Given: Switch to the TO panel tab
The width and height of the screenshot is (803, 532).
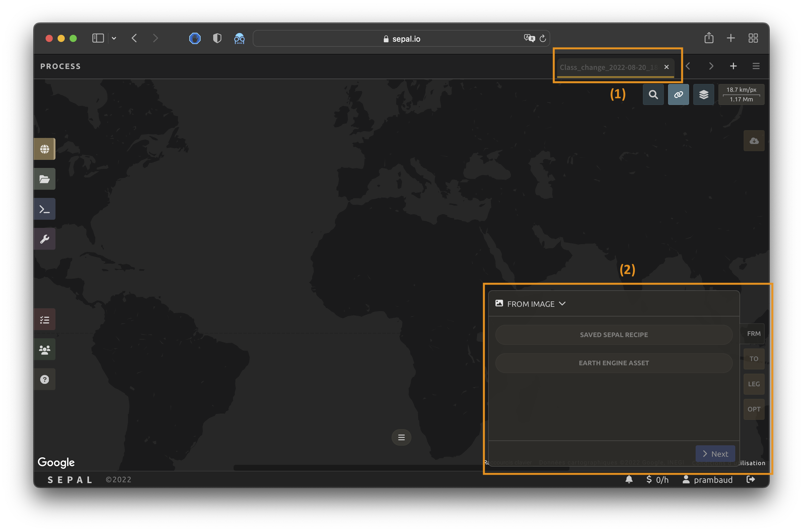Looking at the screenshot, I should click(x=754, y=359).
